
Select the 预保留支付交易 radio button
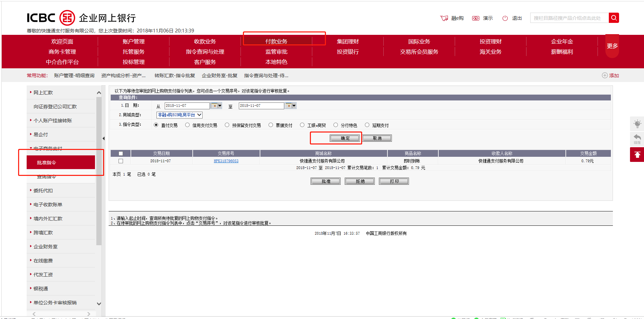[227, 125]
